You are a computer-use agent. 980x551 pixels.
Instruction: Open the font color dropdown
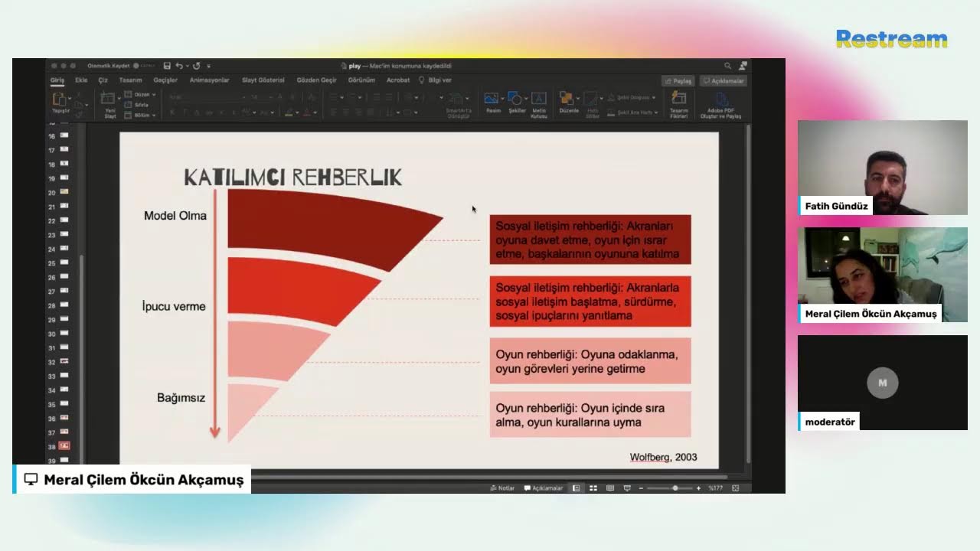(315, 112)
